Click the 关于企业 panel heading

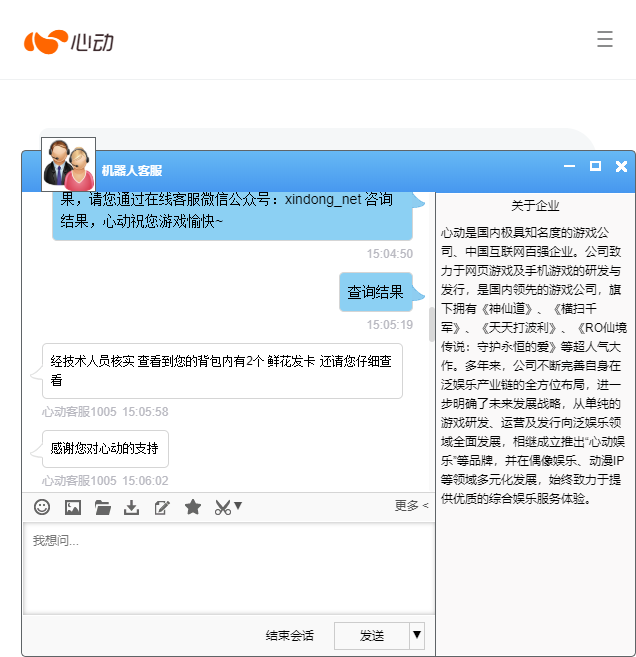click(x=535, y=206)
